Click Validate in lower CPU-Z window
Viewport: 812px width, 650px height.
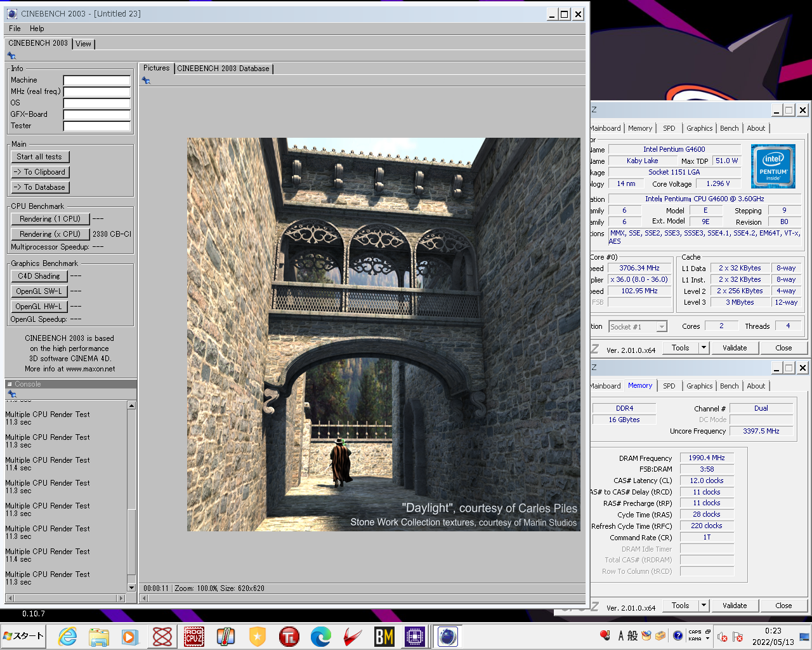(x=734, y=606)
